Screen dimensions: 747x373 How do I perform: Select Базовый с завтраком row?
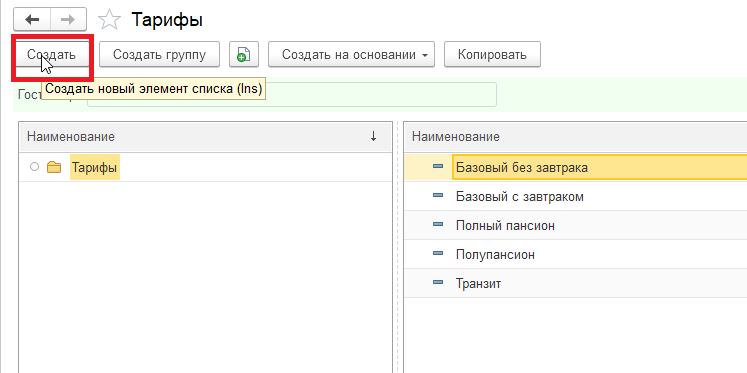pos(575,196)
